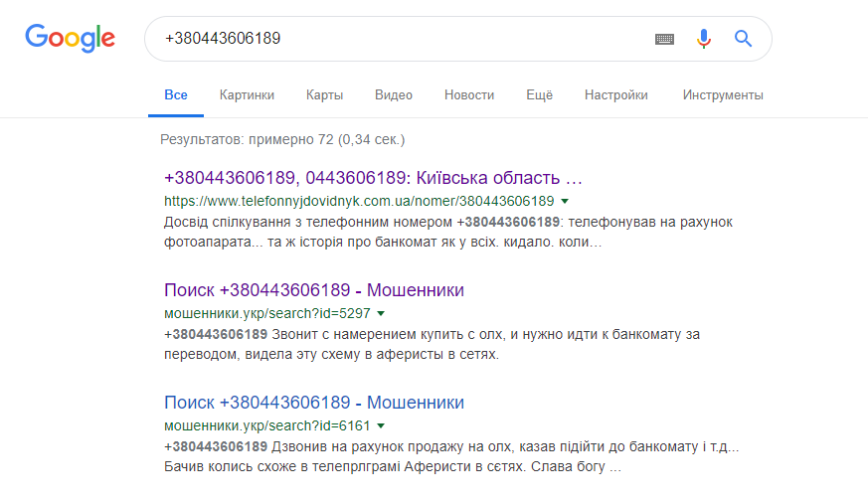The image size is (868, 503).
Task: Click the telefonnyjdovidnyk.com.ua URL
Action: pos(359,201)
